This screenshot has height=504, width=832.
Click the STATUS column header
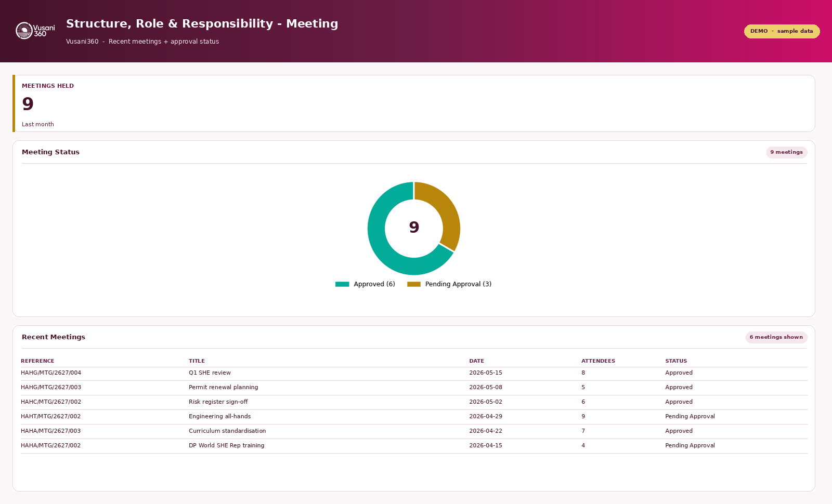pyautogui.click(x=676, y=361)
